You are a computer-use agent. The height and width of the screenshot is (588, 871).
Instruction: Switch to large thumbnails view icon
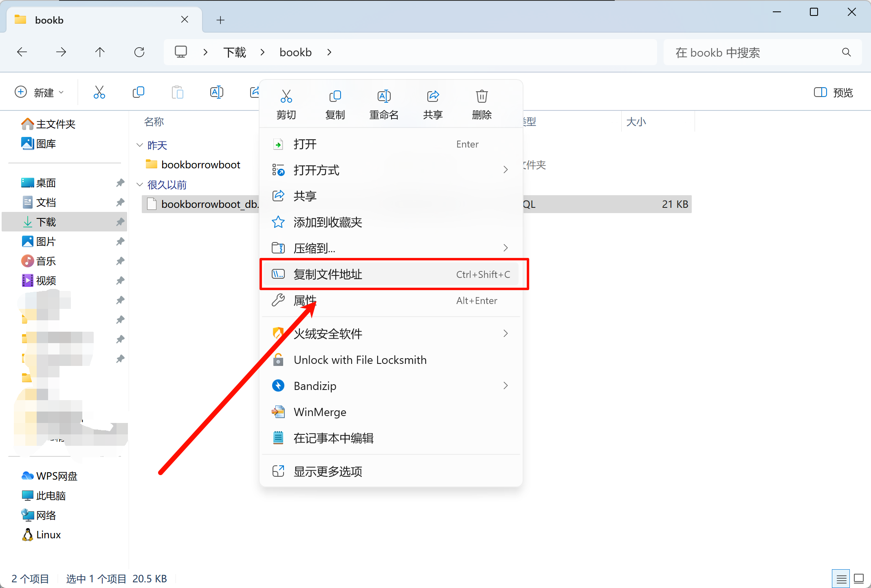tap(859, 579)
